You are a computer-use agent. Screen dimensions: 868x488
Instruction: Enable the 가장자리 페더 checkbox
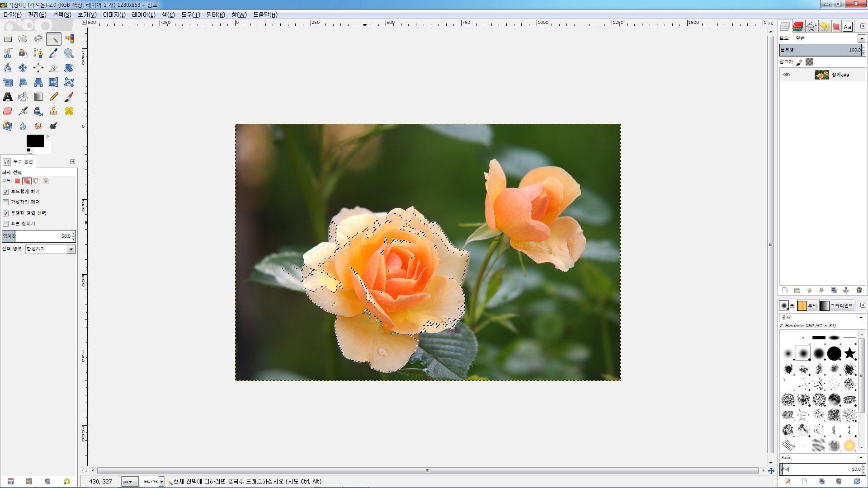click(x=6, y=202)
